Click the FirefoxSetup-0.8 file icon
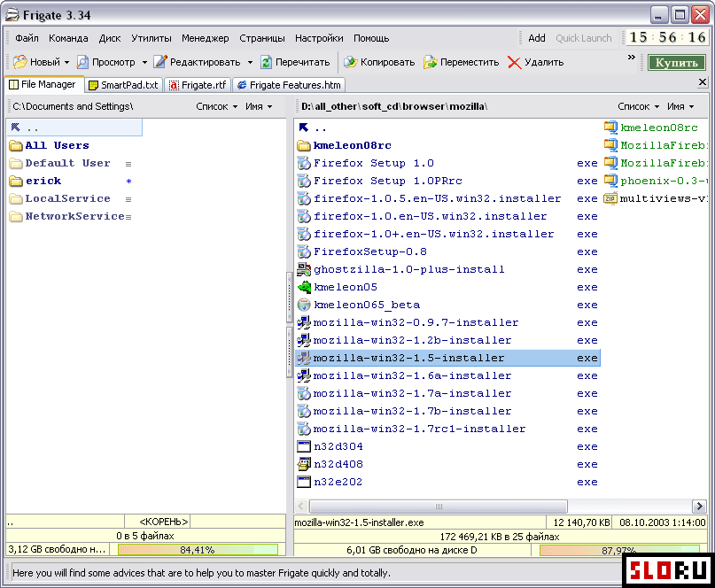 (x=304, y=251)
